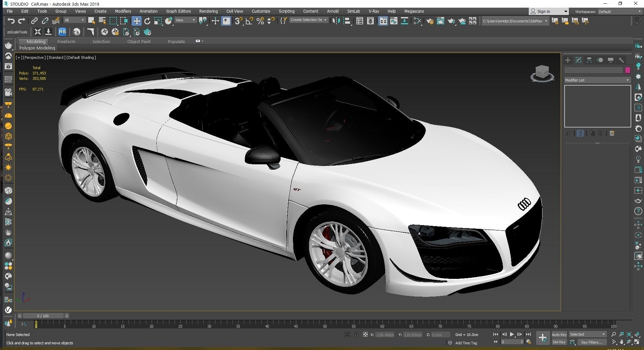Open the Key Filters dialog
Screen dimensions: 644x350
point(592,342)
